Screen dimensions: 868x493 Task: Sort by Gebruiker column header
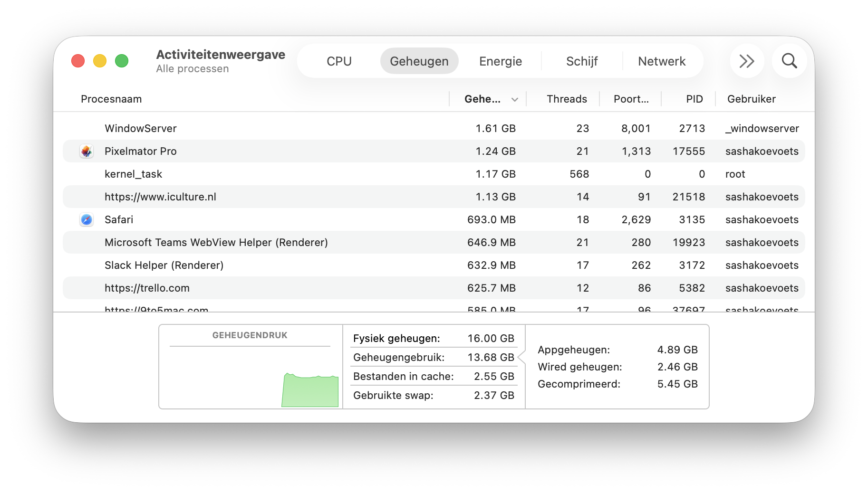coord(752,99)
